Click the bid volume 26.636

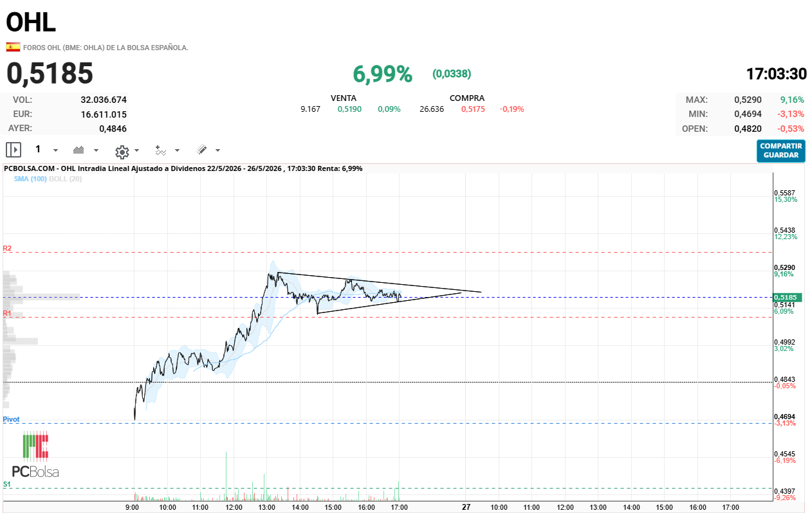432,109
